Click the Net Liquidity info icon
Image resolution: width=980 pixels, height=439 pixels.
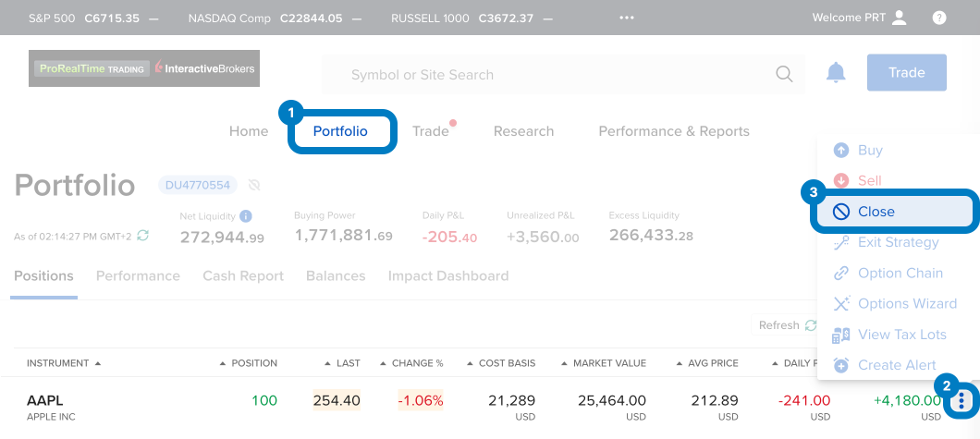coord(246,216)
